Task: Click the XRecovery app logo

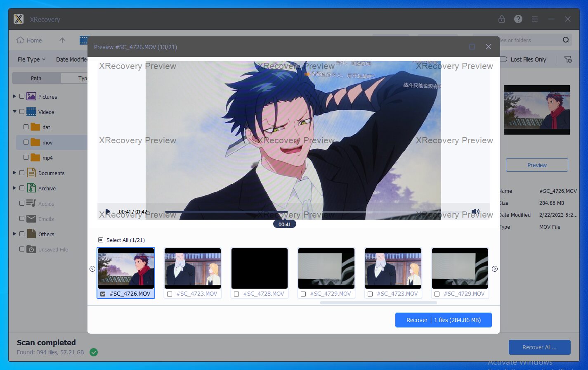Action: [19, 19]
